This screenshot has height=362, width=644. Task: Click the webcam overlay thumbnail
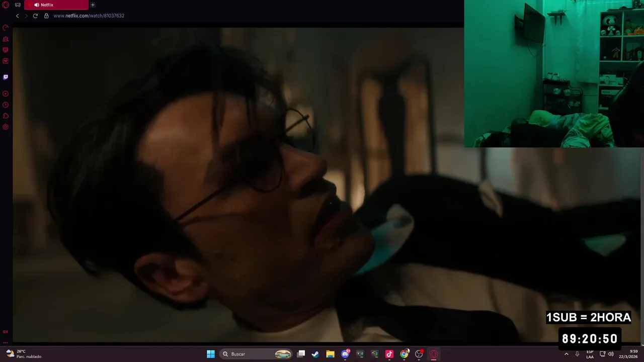pos(554,73)
